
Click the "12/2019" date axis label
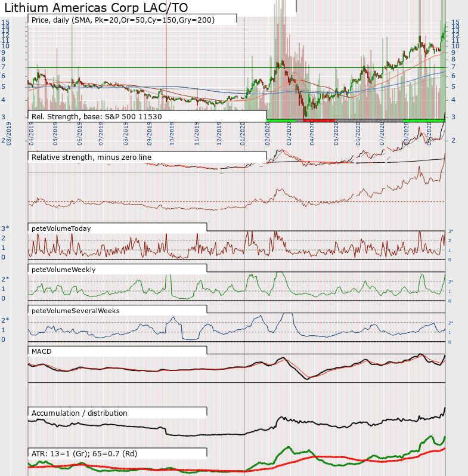point(219,134)
